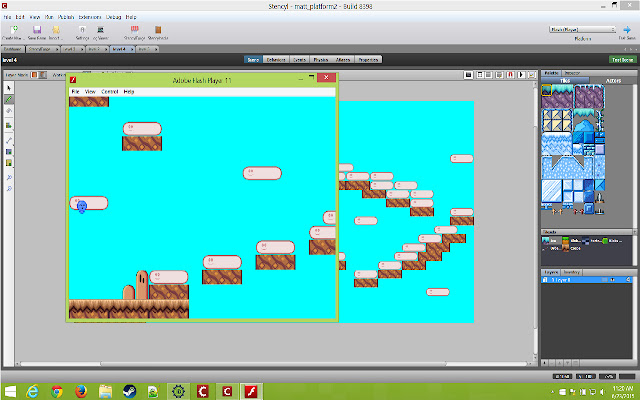Click the green Test Scene button
Viewport: 640px width, 400px height.
(622, 60)
